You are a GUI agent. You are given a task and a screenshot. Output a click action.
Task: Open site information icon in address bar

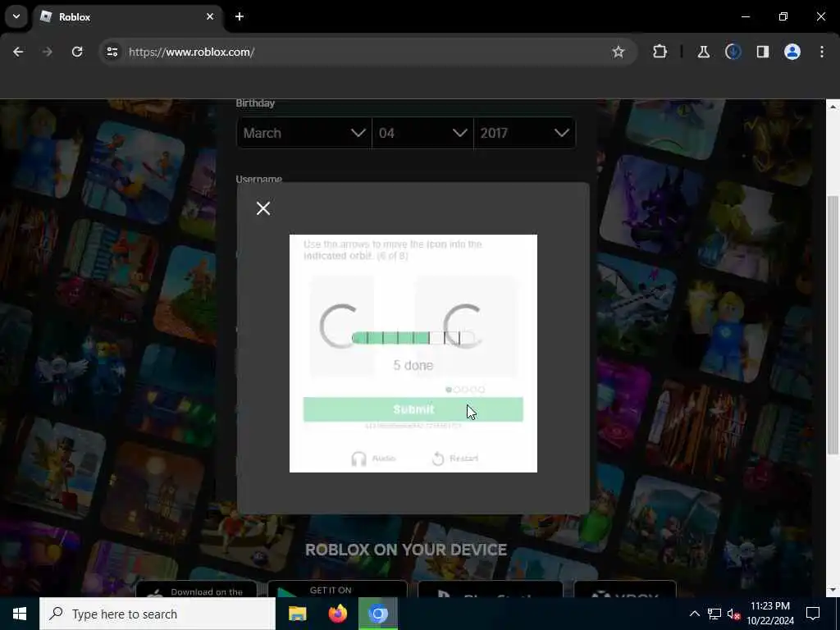click(112, 52)
